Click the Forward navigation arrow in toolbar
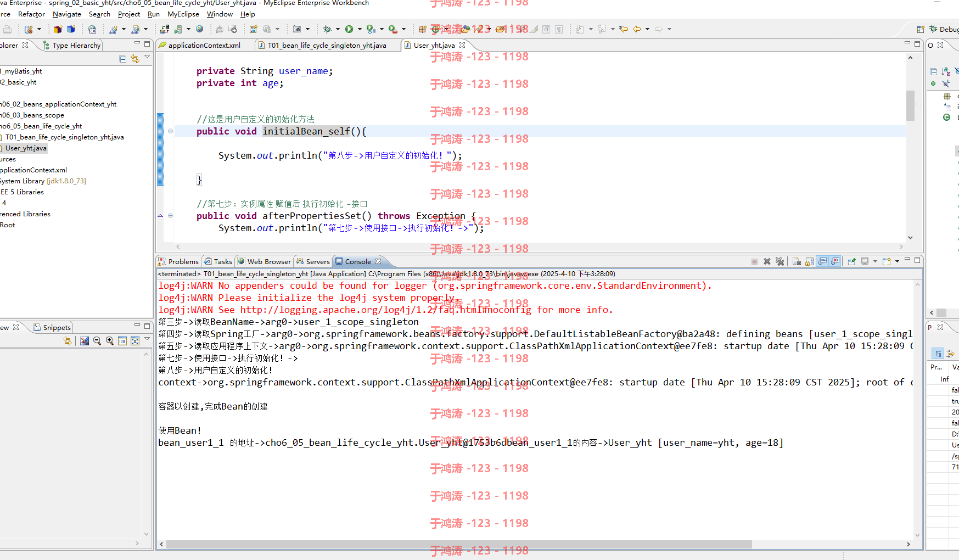The width and height of the screenshot is (959, 560). pos(659,29)
